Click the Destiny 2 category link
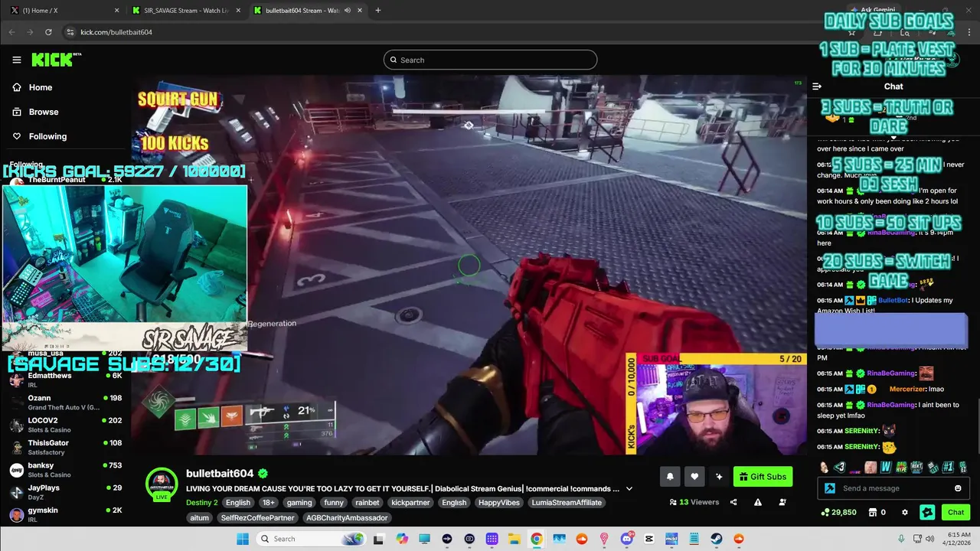980x551 pixels. (x=202, y=503)
